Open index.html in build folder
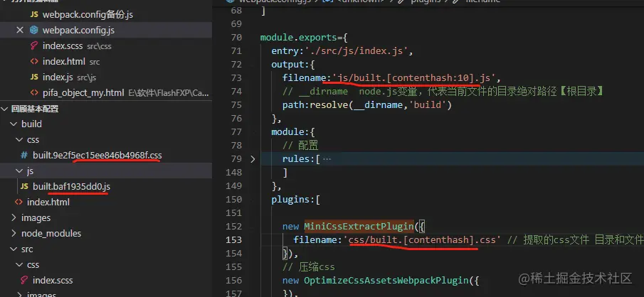This screenshot has height=297, width=644. click(48, 202)
